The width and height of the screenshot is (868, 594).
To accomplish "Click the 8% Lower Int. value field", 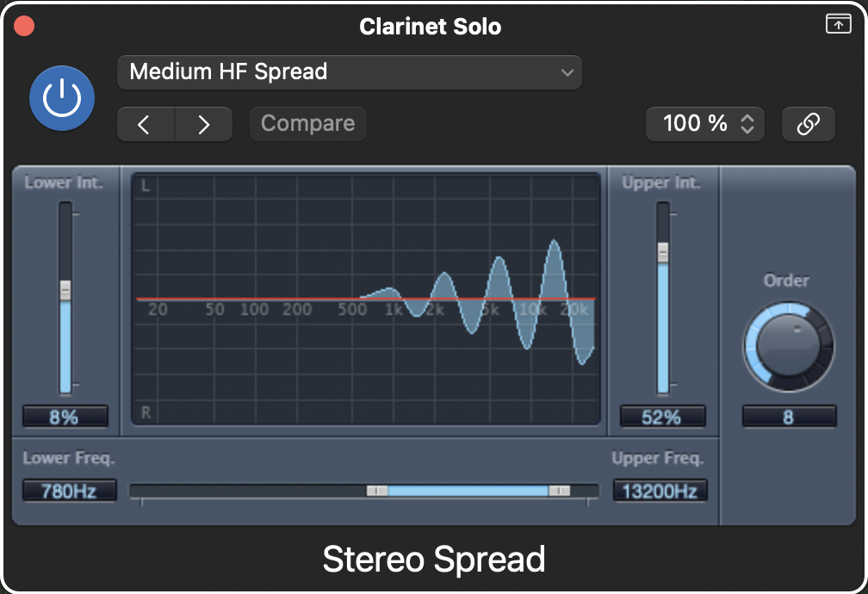I will [x=65, y=417].
